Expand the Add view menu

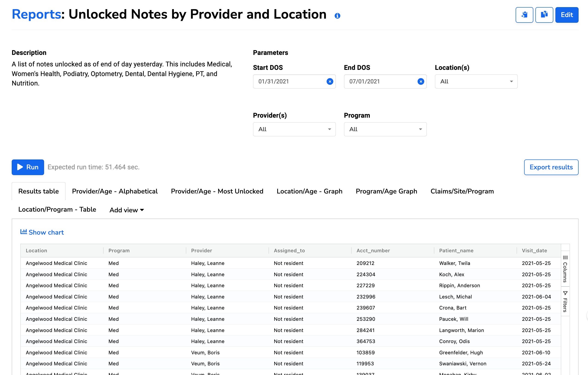[x=126, y=210]
